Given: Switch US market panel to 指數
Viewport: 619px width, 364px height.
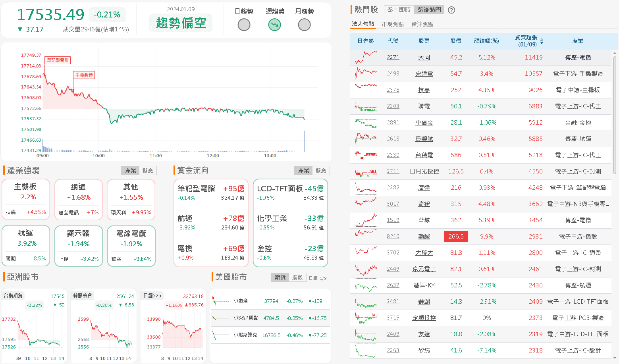Looking at the screenshot, I should [297, 277].
